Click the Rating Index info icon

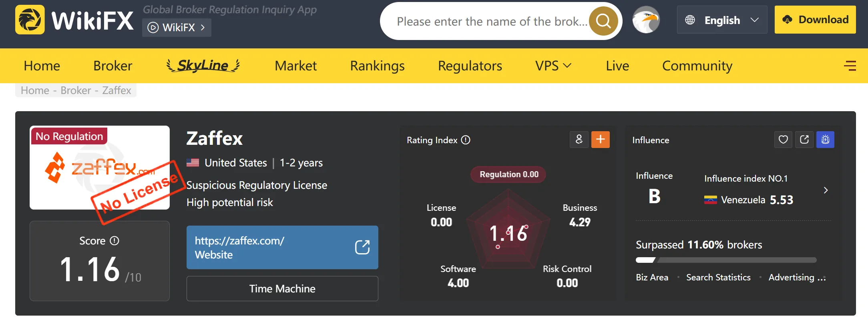(x=466, y=140)
